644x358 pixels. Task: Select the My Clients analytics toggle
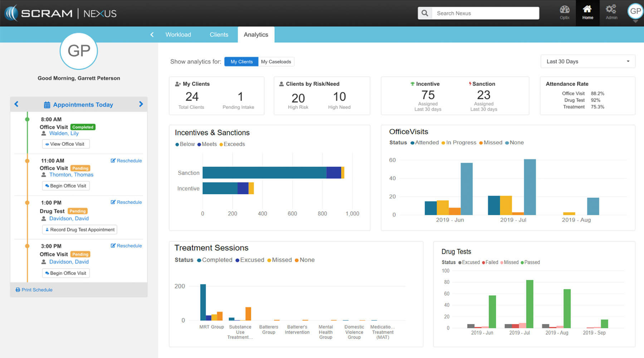[241, 62]
